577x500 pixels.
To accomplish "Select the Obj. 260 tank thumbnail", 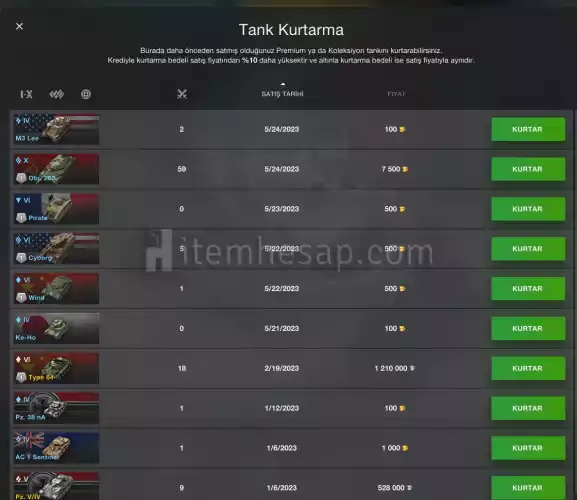I will click(x=56, y=169).
